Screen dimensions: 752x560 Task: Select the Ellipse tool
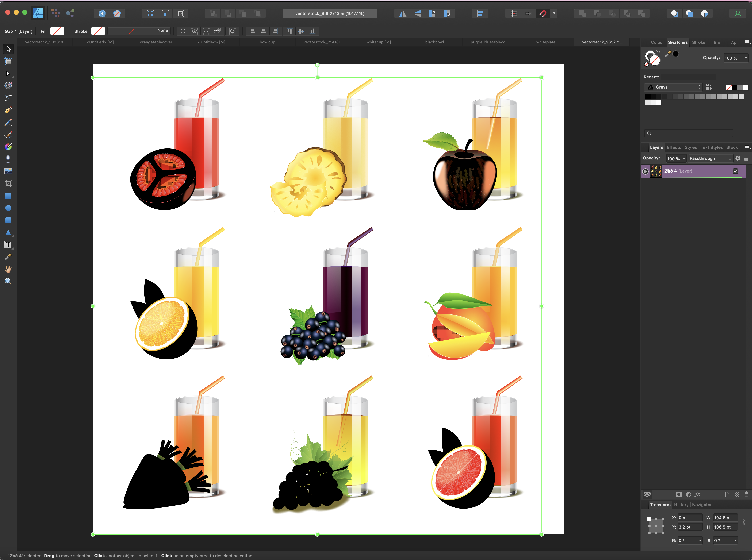(8, 208)
